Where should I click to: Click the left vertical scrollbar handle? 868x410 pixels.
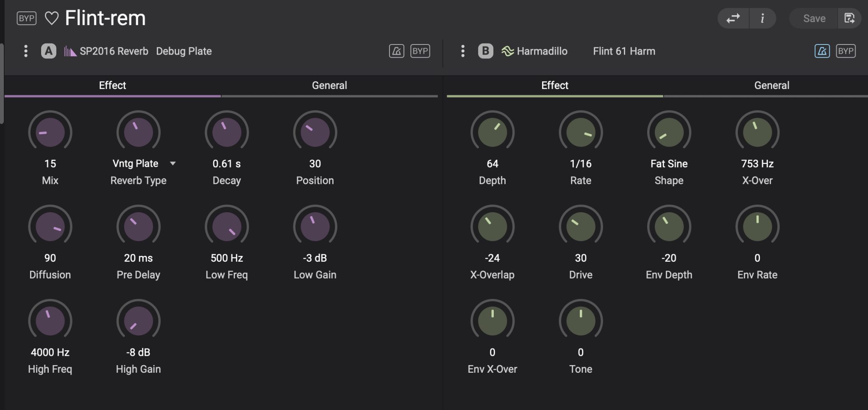point(2,83)
